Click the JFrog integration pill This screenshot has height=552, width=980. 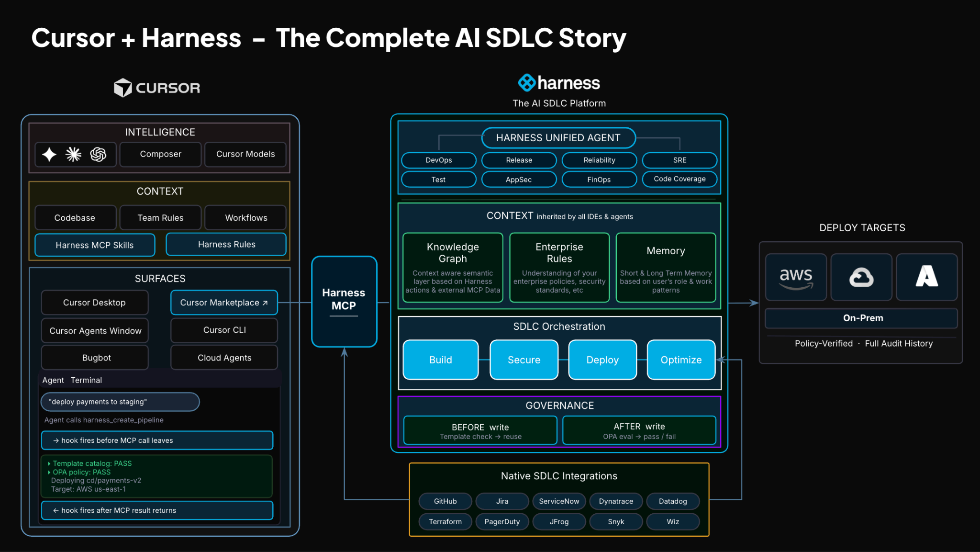click(559, 522)
